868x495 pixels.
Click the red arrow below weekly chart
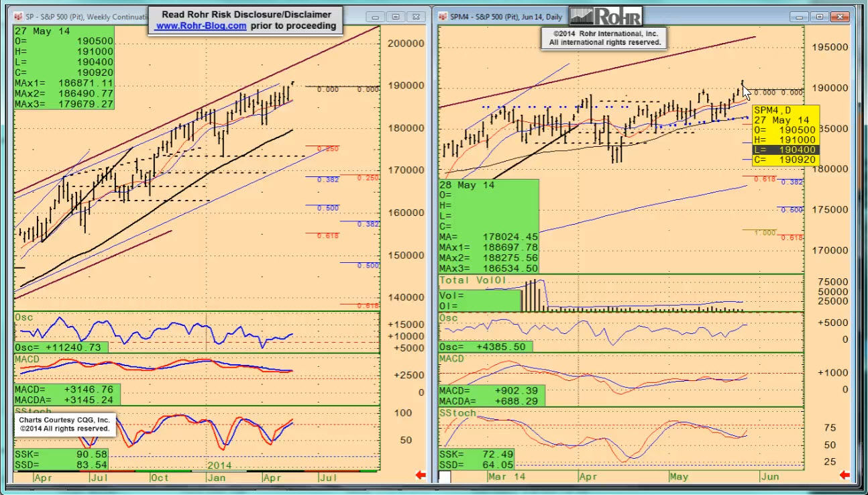tap(421, 476)
